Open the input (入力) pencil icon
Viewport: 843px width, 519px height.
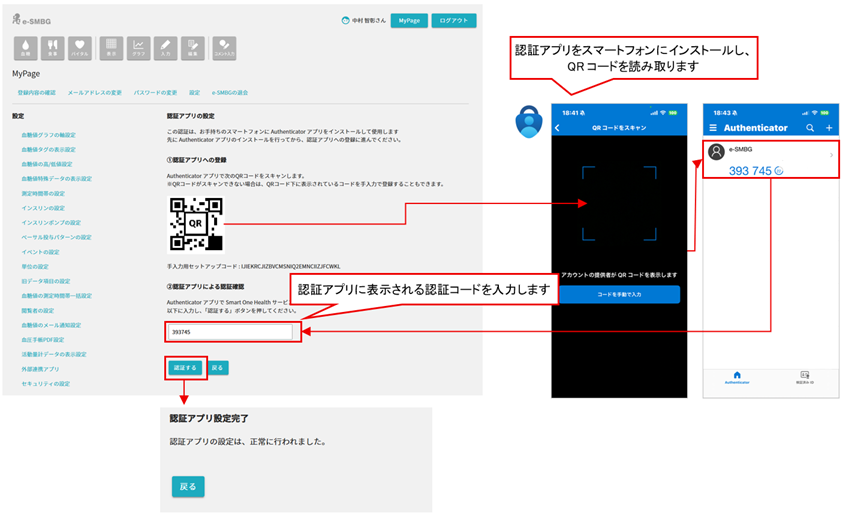166,48
